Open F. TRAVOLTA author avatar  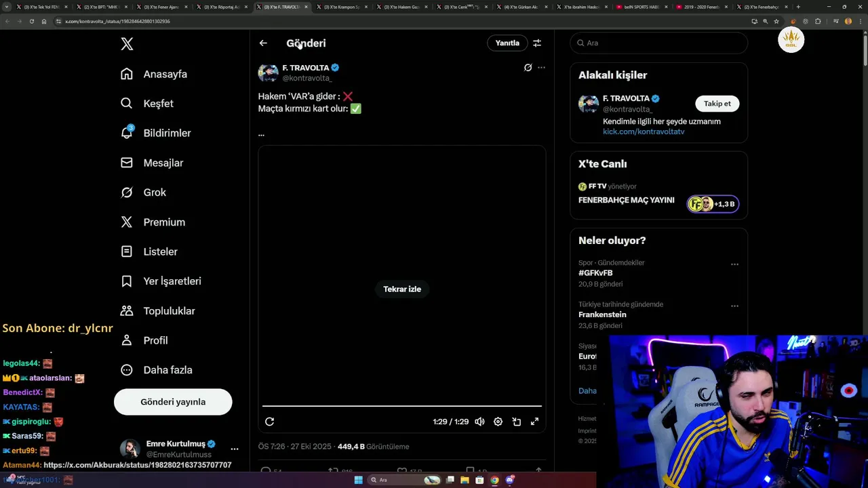(268, 73)
